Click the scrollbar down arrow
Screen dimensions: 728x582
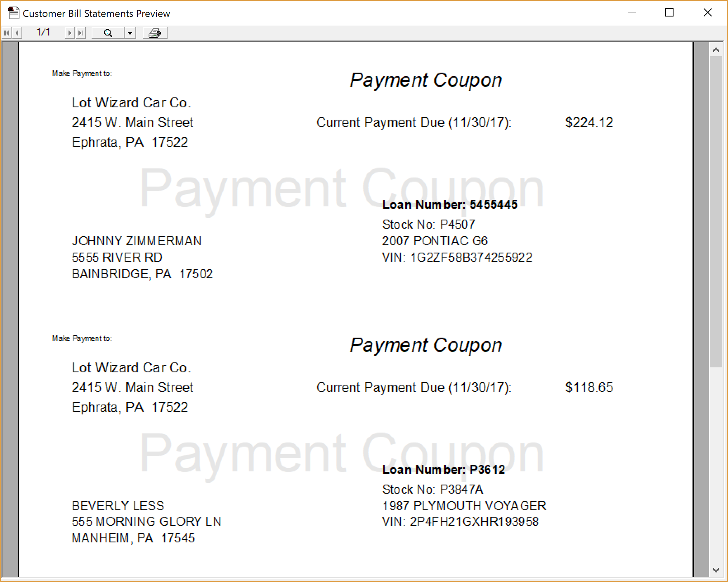(x=716, y=570)
